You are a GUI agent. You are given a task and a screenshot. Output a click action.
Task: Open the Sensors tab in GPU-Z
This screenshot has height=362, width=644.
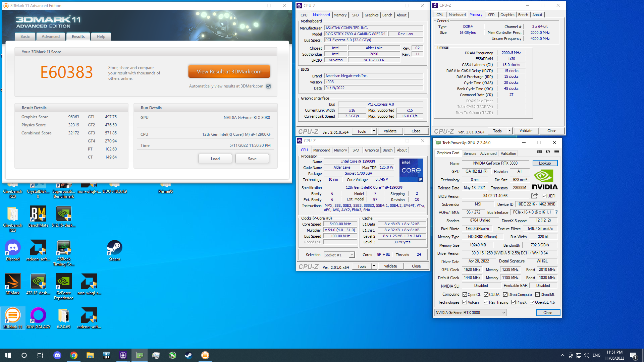(470, 153)
